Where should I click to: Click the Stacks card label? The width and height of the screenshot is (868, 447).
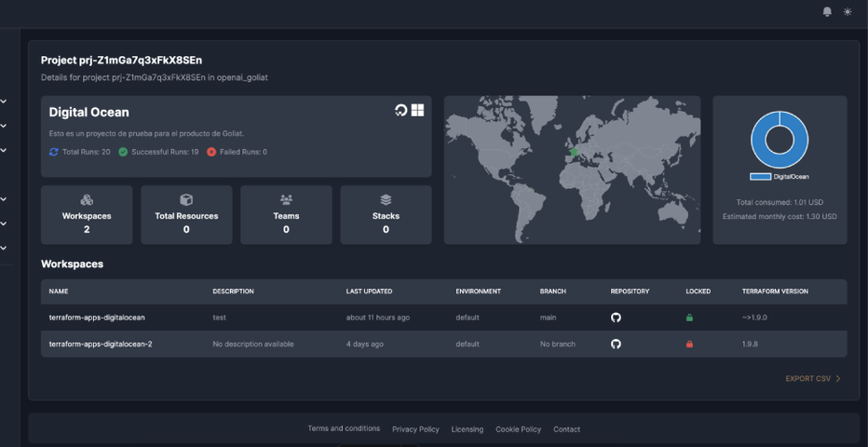point(386,216)
